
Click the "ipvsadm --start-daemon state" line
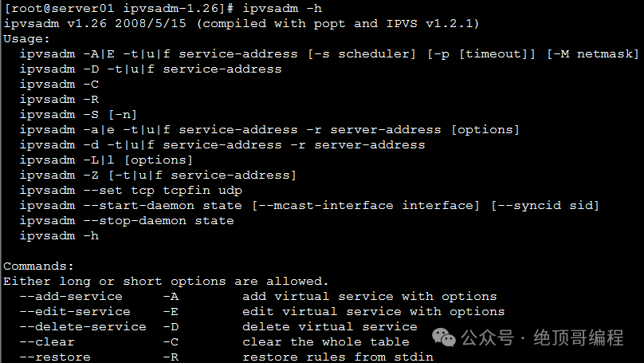click(131, 205)
